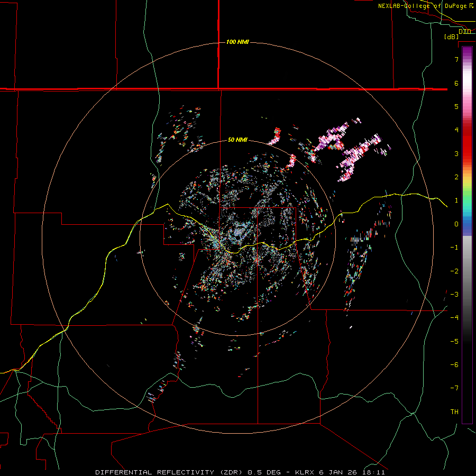Select the "-3" value on the dB scale

[x=454, y=295]
